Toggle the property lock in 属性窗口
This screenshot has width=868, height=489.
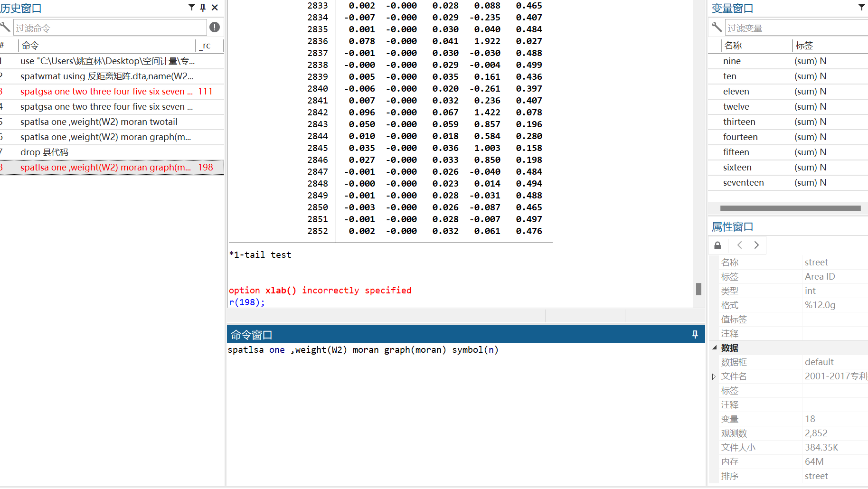717,245
